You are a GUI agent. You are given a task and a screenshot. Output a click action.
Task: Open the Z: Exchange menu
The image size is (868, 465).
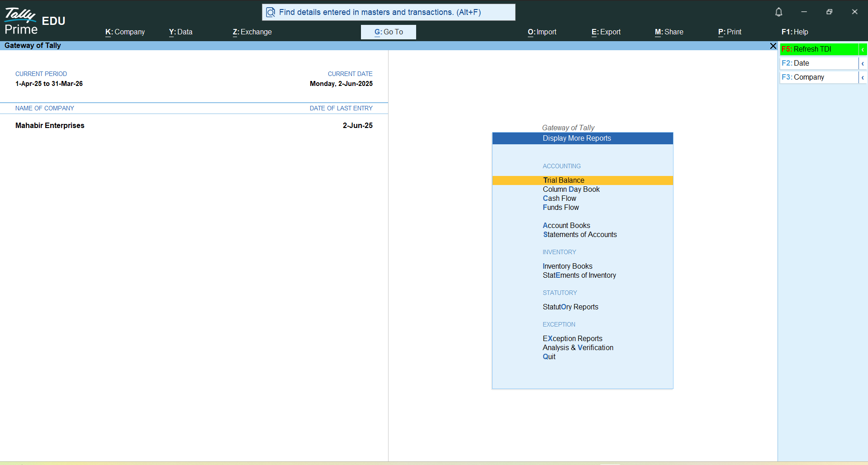252,32
